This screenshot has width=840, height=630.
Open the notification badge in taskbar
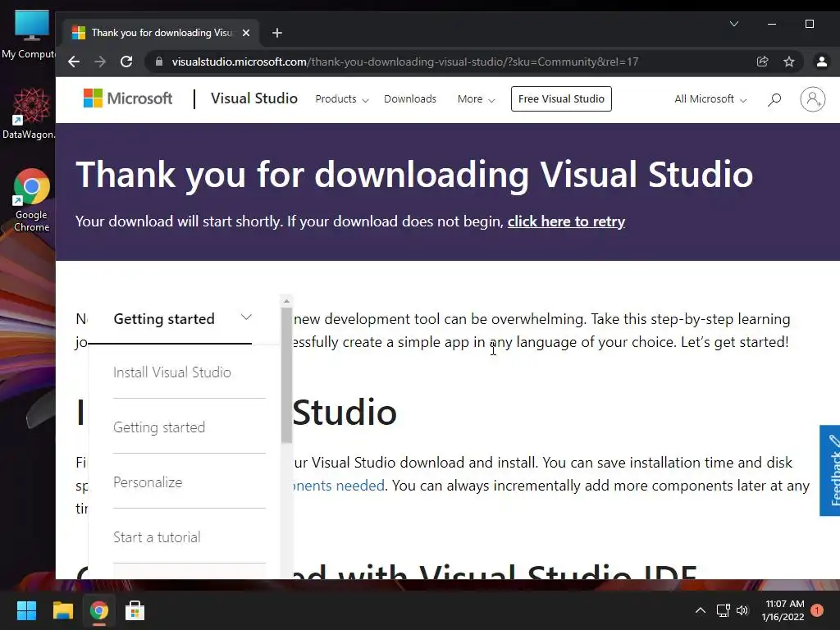(x=817, y=610)
